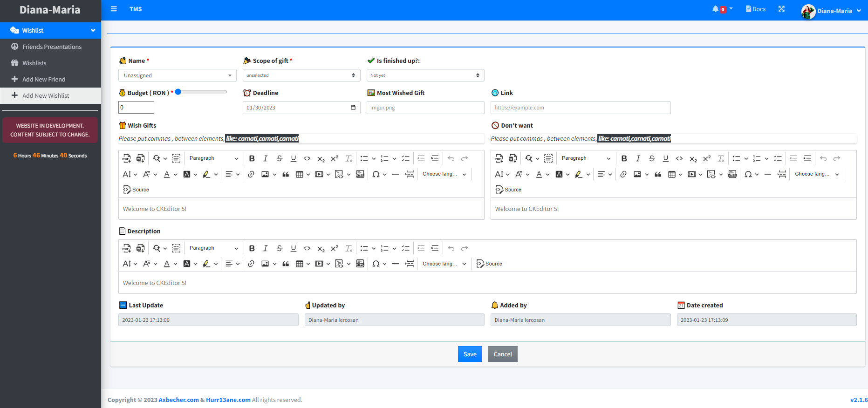Click the Link icon in the Don't want editor
Image resolution: width=868 pixels, height=408 pixels.
point(623,174)
